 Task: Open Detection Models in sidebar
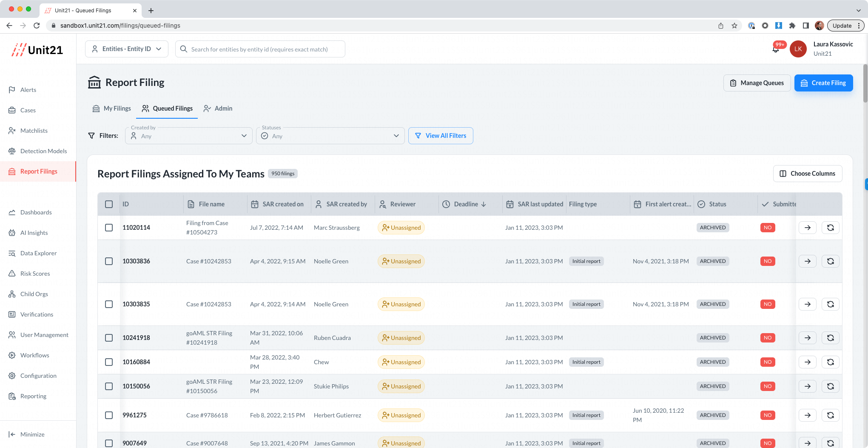43,151
